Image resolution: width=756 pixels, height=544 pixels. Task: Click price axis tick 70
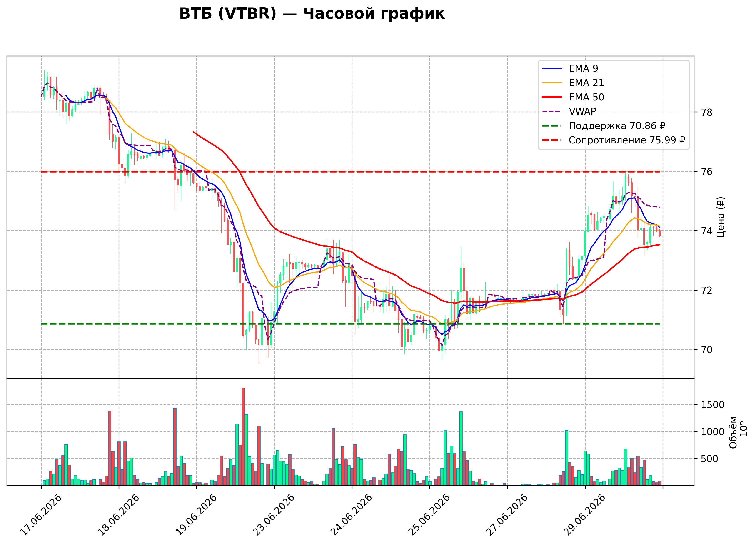tap(707, 350)
